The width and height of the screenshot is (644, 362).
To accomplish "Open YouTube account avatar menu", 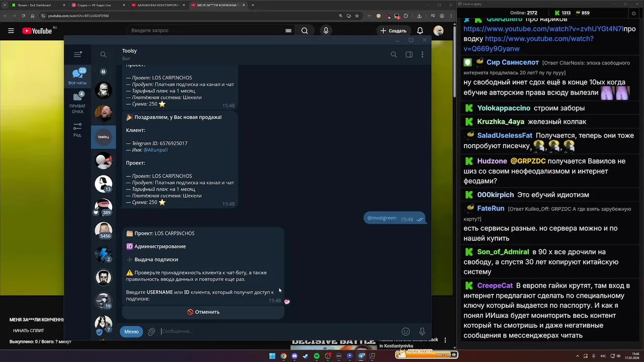I will [438, 31].
